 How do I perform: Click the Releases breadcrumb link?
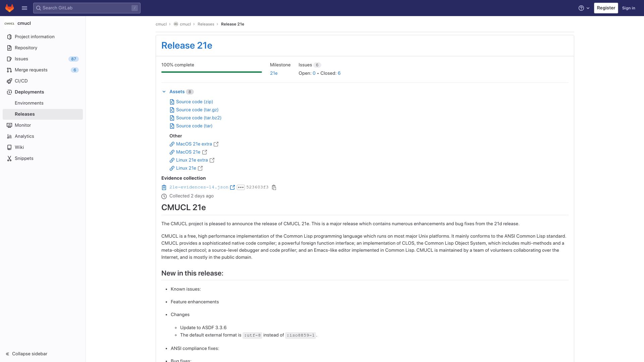click(x=206, y=24)
